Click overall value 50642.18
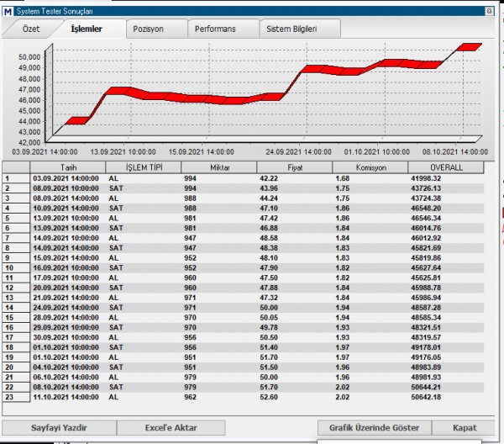Screen dimensions: 504x444 (426, 397)
